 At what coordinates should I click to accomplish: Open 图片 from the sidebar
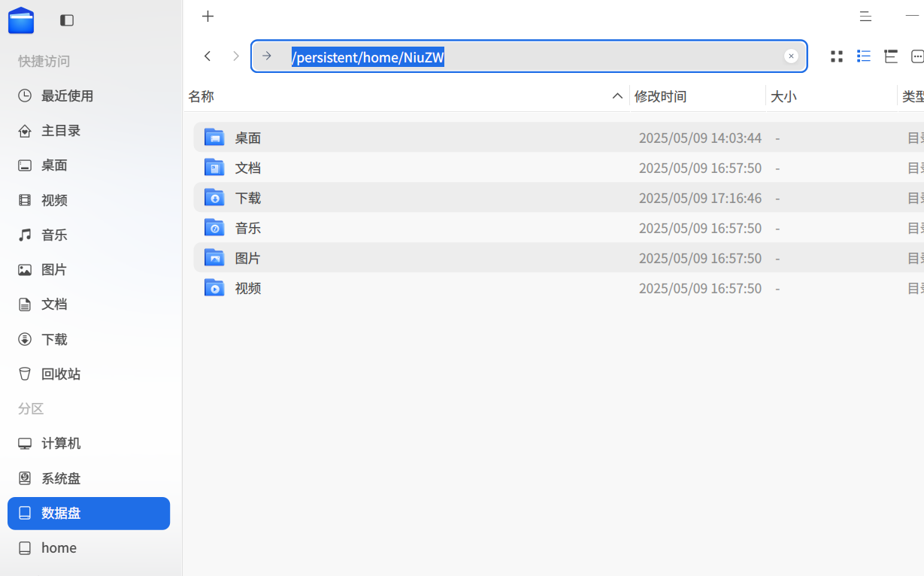pos(89,270)
